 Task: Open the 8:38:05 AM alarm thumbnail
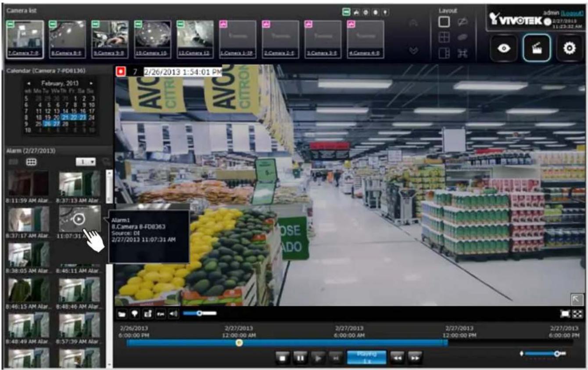[29, 254]
